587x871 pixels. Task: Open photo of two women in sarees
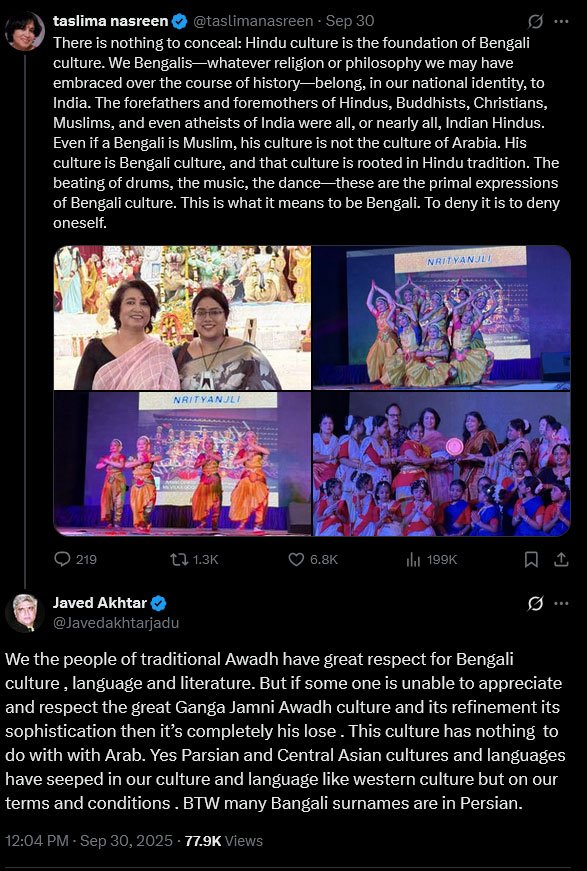tap(182, 318)
